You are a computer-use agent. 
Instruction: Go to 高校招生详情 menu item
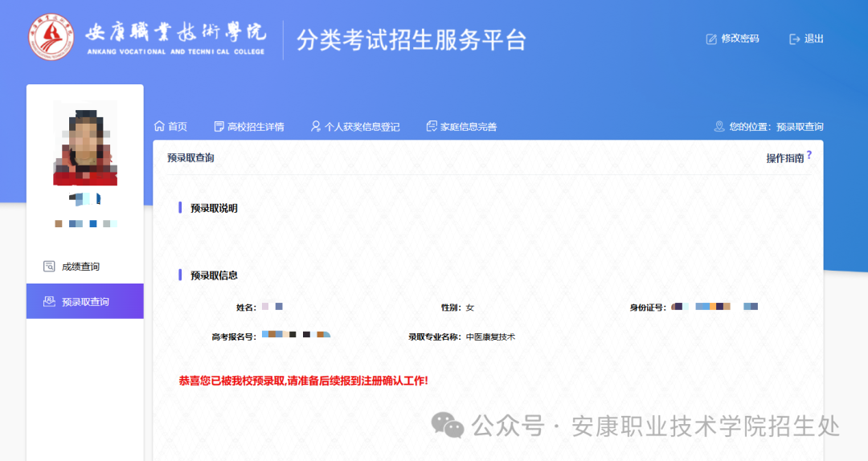pos(256,126)
